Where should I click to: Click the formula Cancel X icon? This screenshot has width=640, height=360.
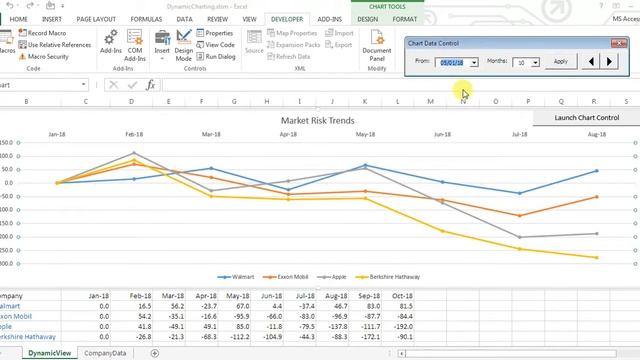(113, 85)
